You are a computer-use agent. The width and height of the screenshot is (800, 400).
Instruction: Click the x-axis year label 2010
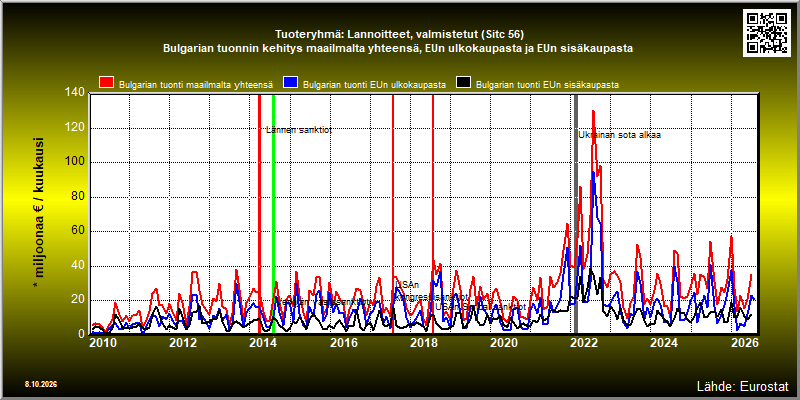(x=103, y=343)
